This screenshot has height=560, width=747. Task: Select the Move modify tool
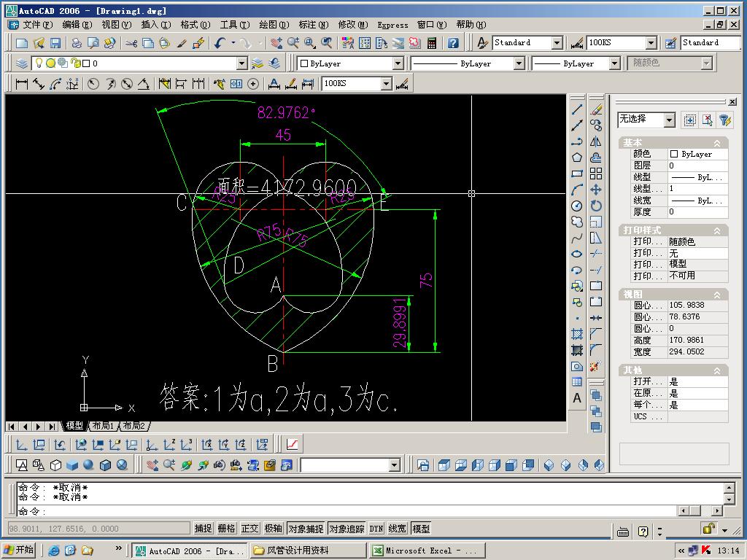tap(596, 190)
